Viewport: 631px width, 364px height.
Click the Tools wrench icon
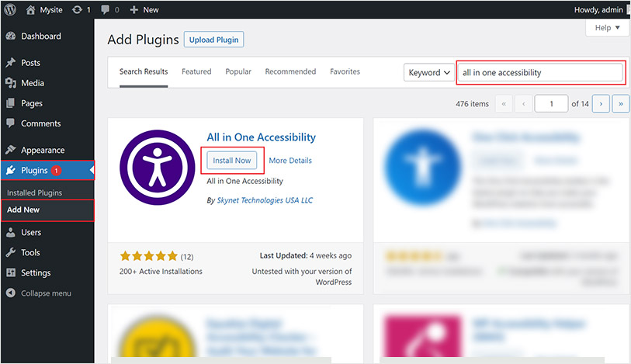pyautogui.click(x=11, y=252)
